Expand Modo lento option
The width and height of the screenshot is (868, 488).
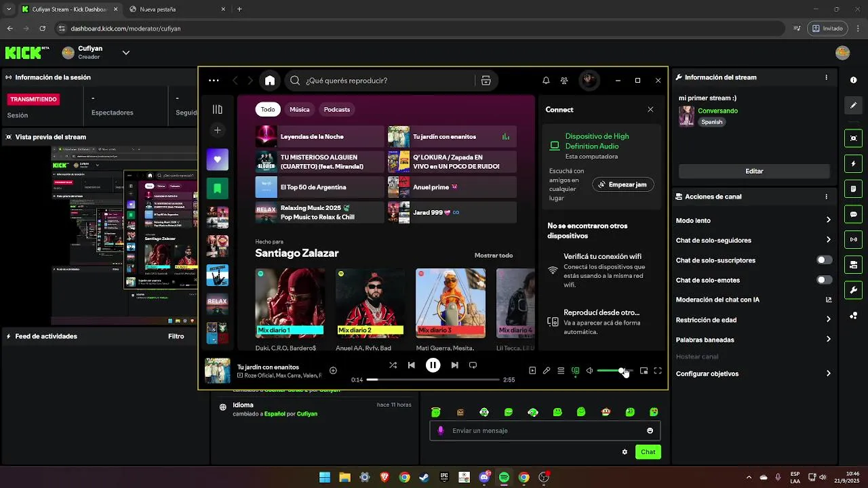828,220
